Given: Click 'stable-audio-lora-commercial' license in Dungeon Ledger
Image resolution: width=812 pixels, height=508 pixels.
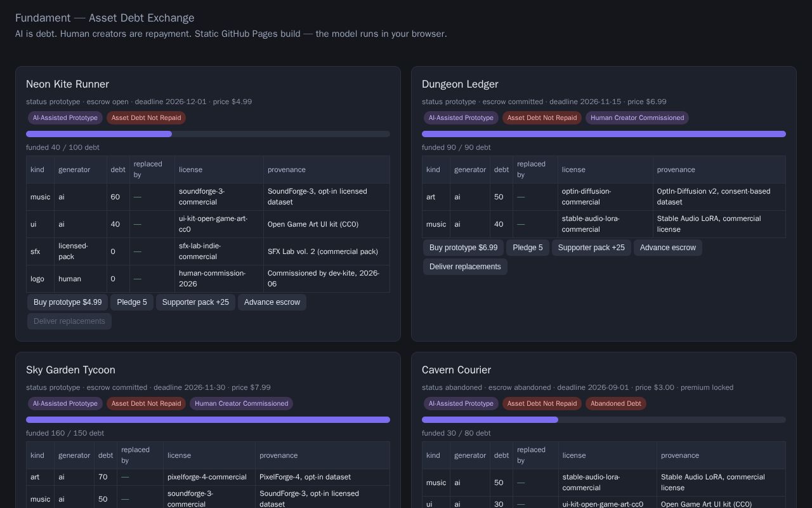Looking at the screenshot, I should tap(605, 224).
